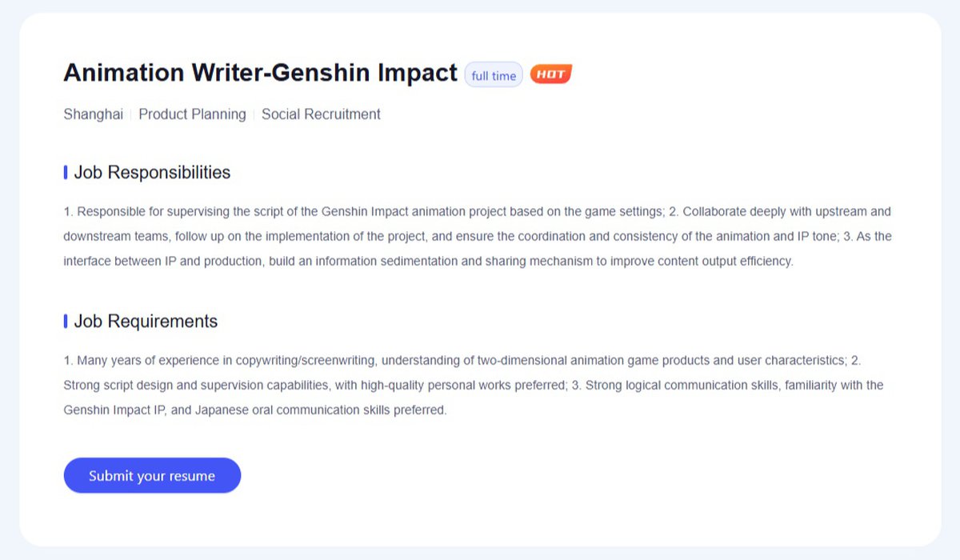Click line starting "interface between IP and production"
This screenshot has width=960, height=560.
[x=428, y=262]
